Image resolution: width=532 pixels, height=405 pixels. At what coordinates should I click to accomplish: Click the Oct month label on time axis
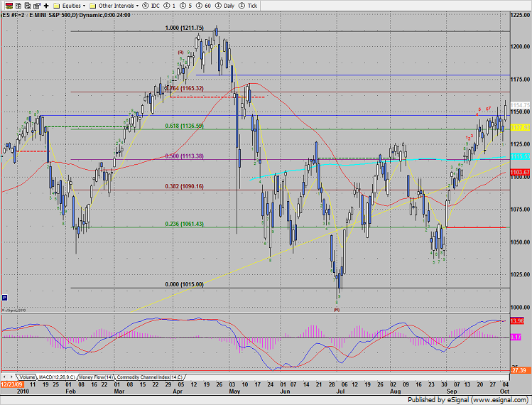504,391
